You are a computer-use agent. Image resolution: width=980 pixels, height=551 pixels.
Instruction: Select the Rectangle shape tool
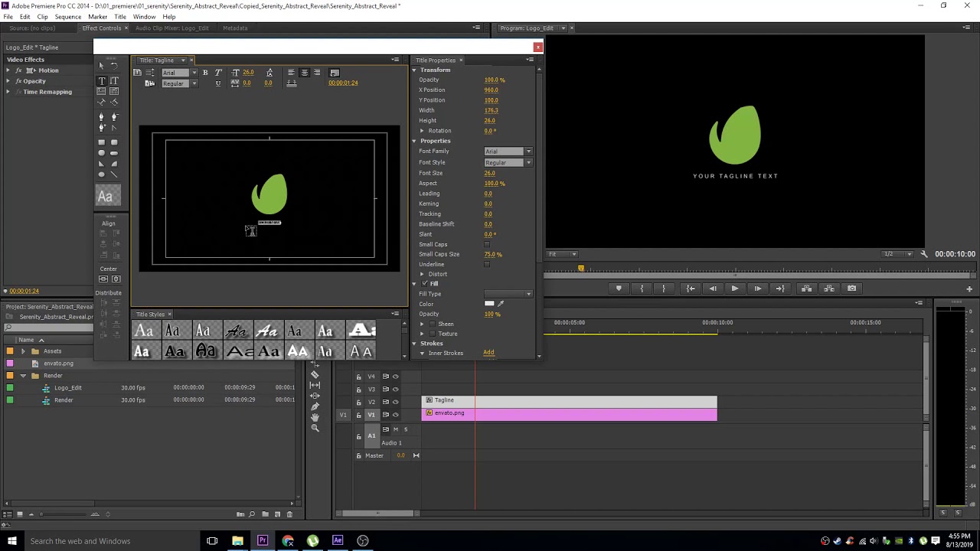(101, 143)
